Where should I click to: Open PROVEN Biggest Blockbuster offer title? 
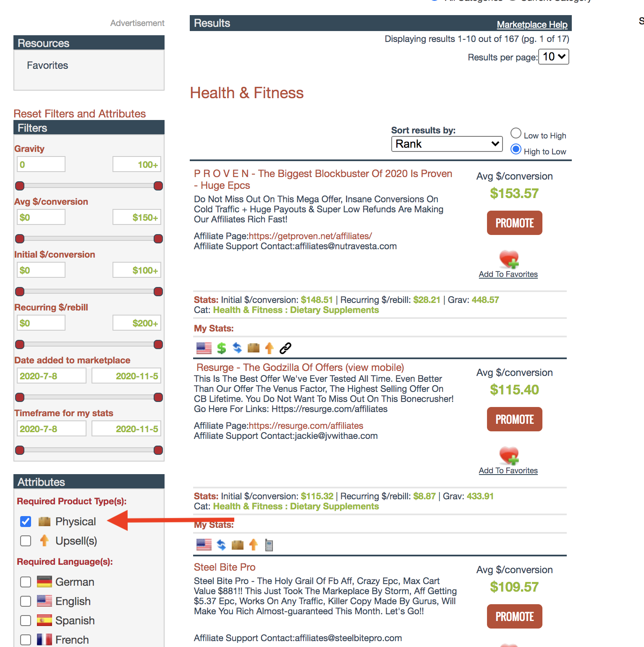coord(323,180)
